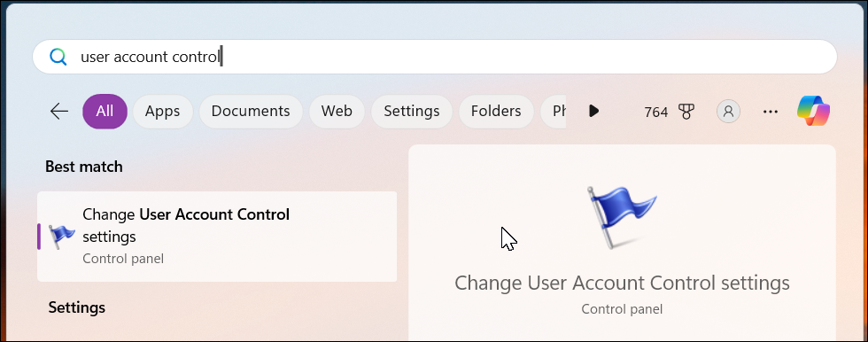Show more filters with the play arrow
This screenshot has height=342, width=868.
(x=593, y=112)
